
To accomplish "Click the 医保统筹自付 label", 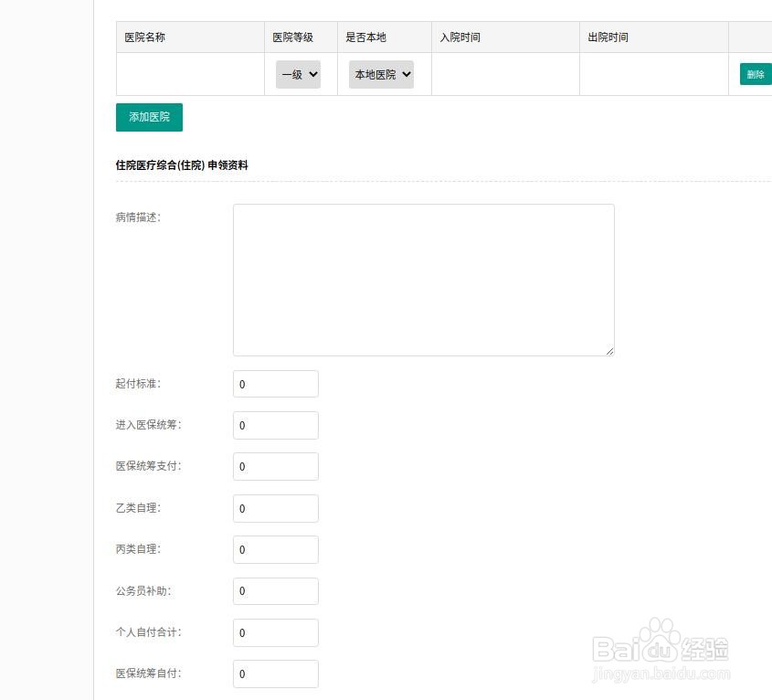I will pos(149,673).
